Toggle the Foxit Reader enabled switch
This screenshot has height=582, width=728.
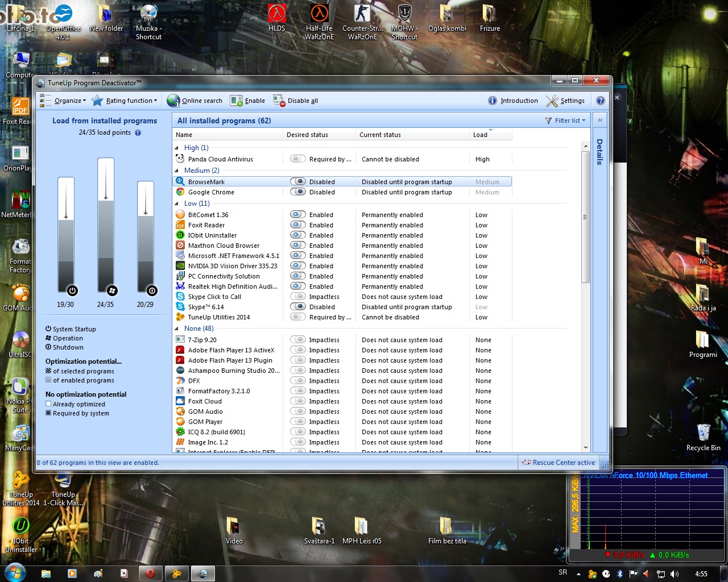click(x=298, y=225)
